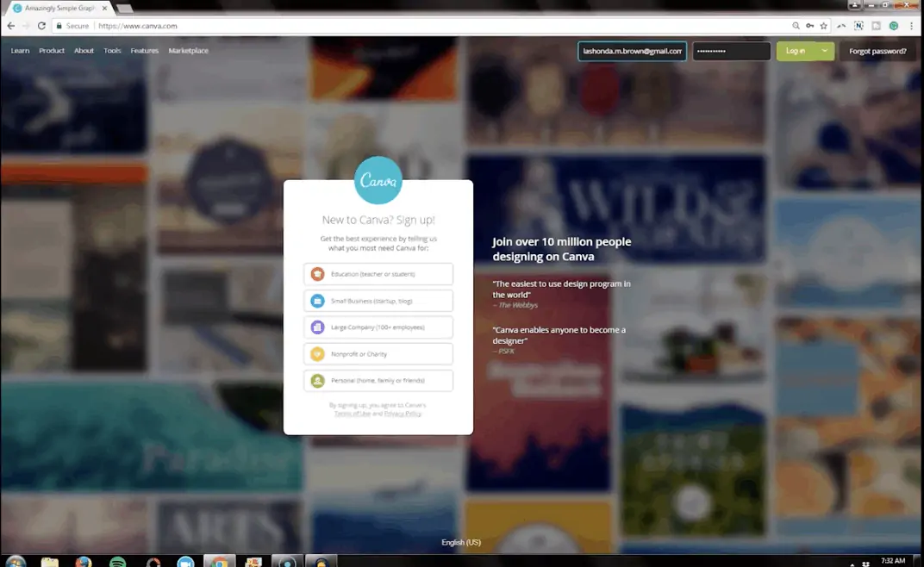Click the green circular extension icon

click(x=894, y=26)
